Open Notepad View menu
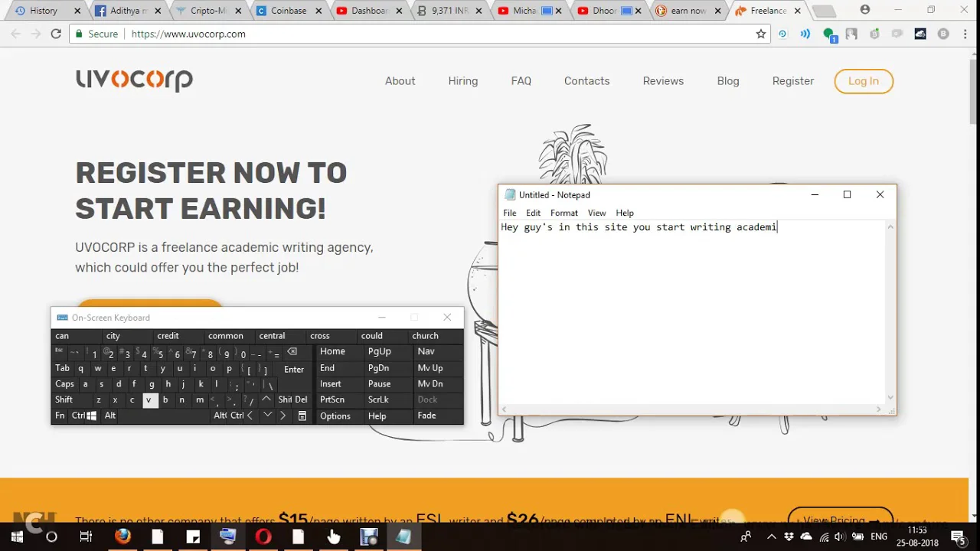The width and height of the screenshot is (980, 551). tap(596, 213)
